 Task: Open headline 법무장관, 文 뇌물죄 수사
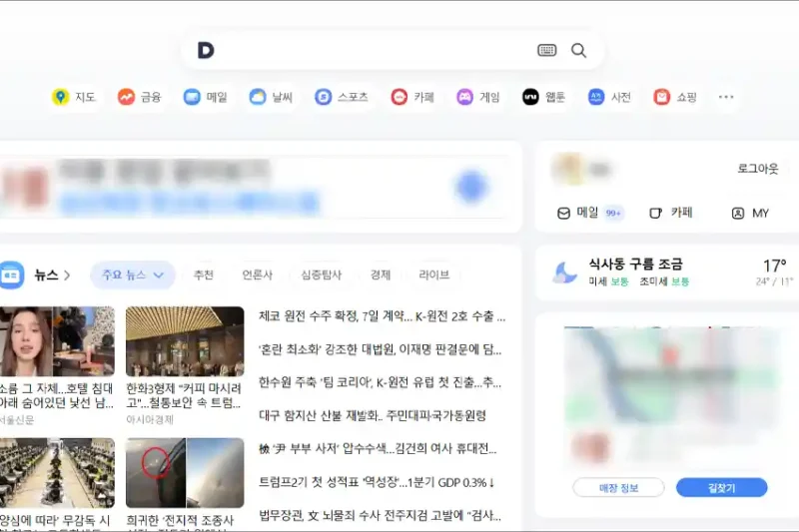381,515
